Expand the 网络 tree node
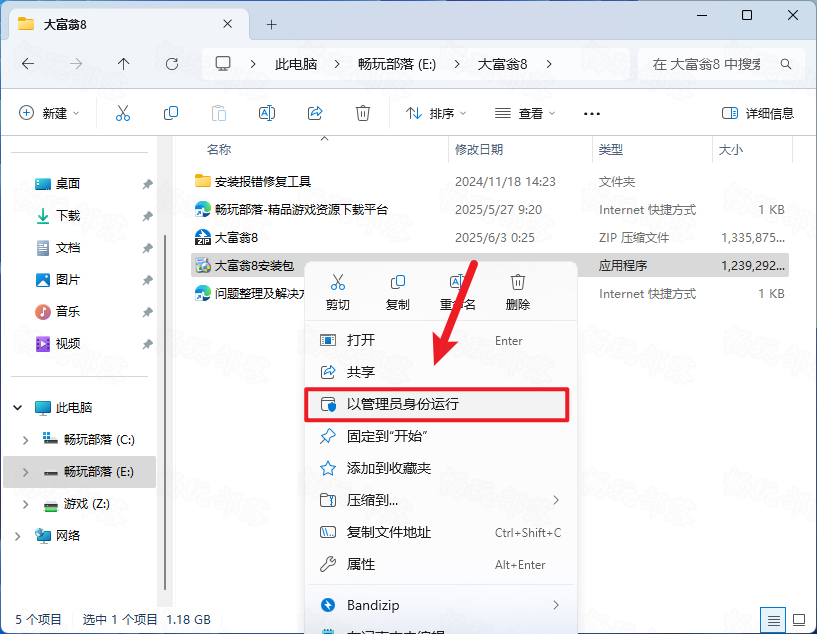The height and width of the screenshot is (634, 817). tap(18, 536)
